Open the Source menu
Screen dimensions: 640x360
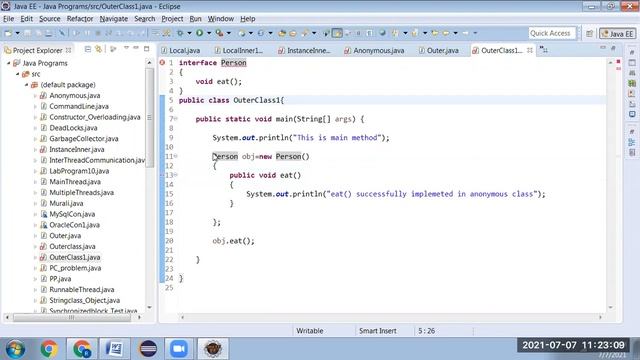(x=49, y=19)
